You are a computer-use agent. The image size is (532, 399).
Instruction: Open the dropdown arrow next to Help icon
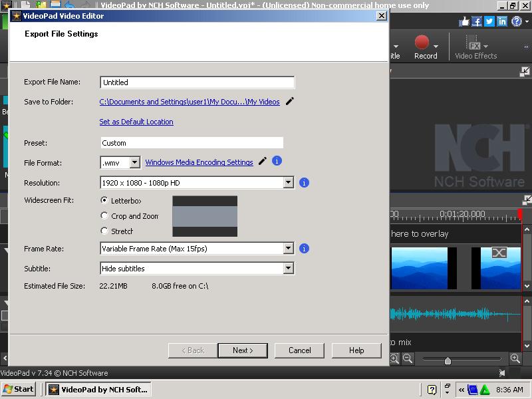click(x=527, y=22)
